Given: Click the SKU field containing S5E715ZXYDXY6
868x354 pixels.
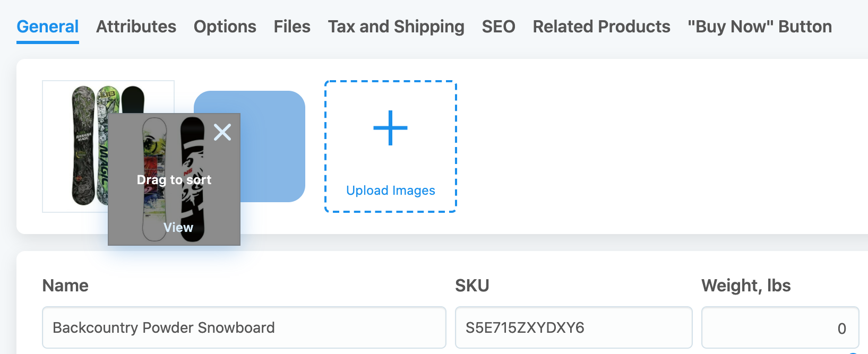Looking at the screenshot, I should pyautogui.click(x=574, y=327).
